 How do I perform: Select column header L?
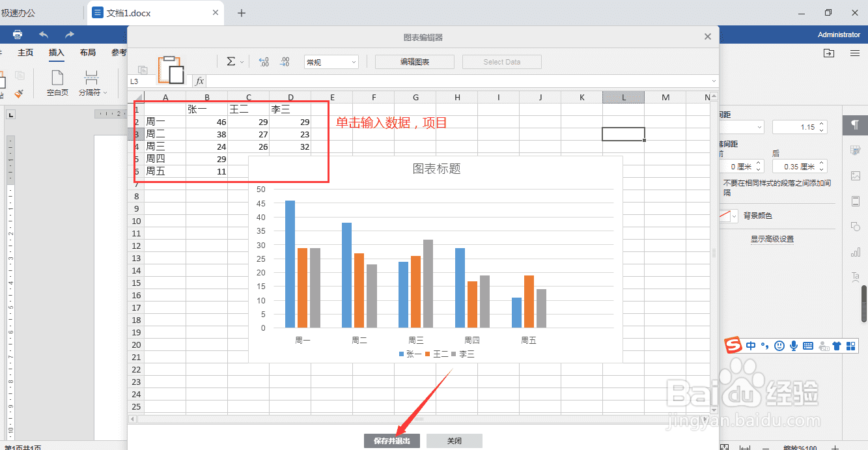click(624, 97)
